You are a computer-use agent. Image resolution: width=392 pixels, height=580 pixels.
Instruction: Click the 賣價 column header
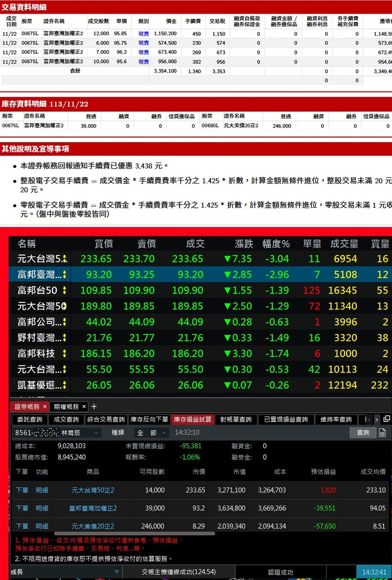pos(146,244)
